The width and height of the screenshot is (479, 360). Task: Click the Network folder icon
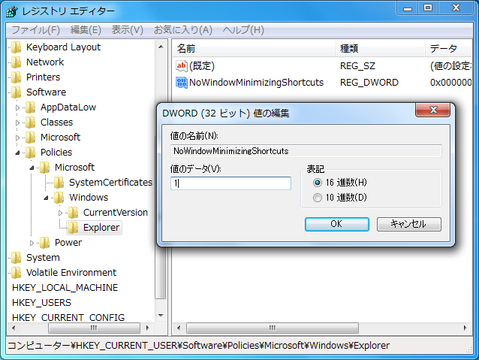pos(16,62)
